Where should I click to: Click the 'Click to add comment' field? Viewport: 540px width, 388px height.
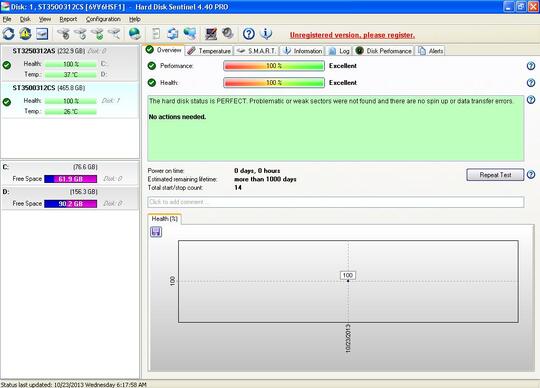pos(336,202)
